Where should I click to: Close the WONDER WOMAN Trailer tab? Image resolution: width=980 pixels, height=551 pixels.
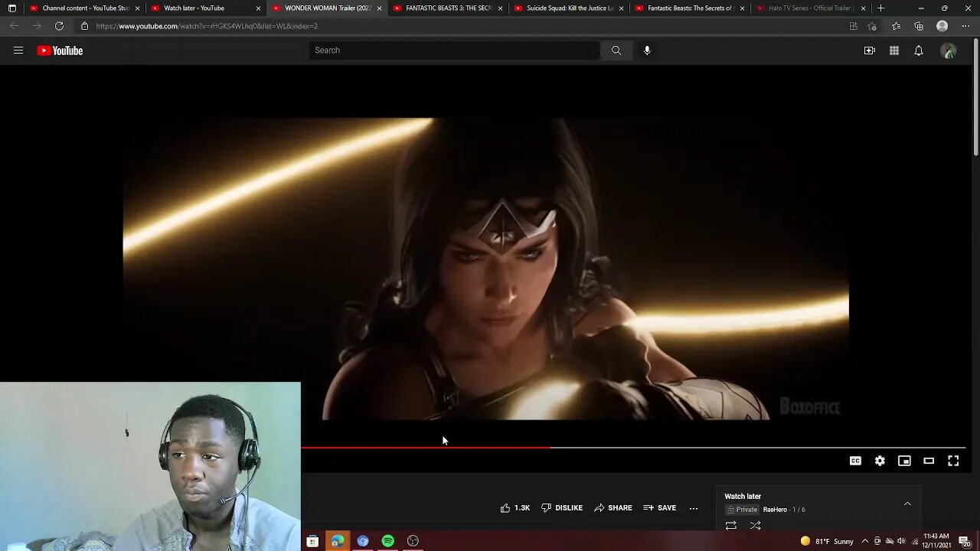coord(379,8)
